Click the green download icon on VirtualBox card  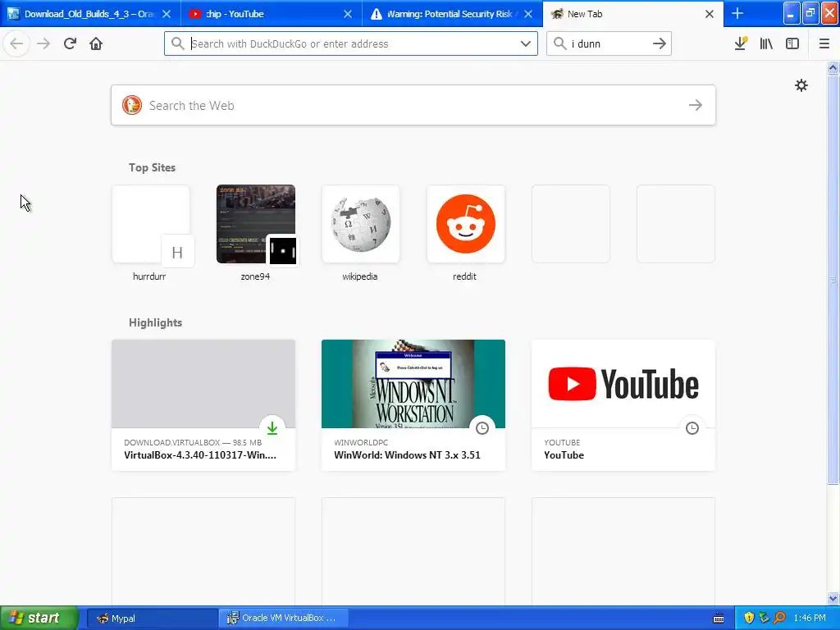(272, 427)
